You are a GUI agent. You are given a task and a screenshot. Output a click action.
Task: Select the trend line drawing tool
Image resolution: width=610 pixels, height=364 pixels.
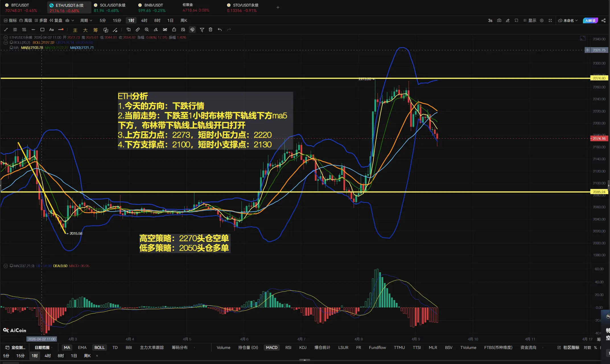click(6, 30)
